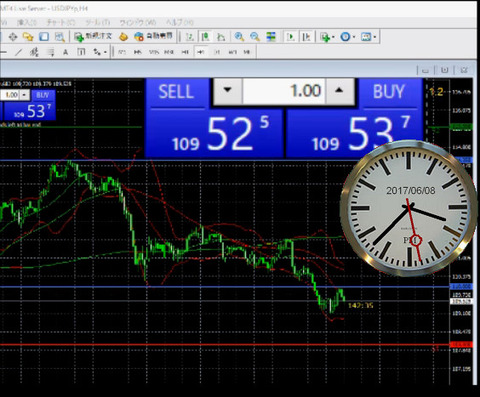Open the ツール (Tools) menu
The width and height of the screenshot is (480, 397).
point(97,22)
